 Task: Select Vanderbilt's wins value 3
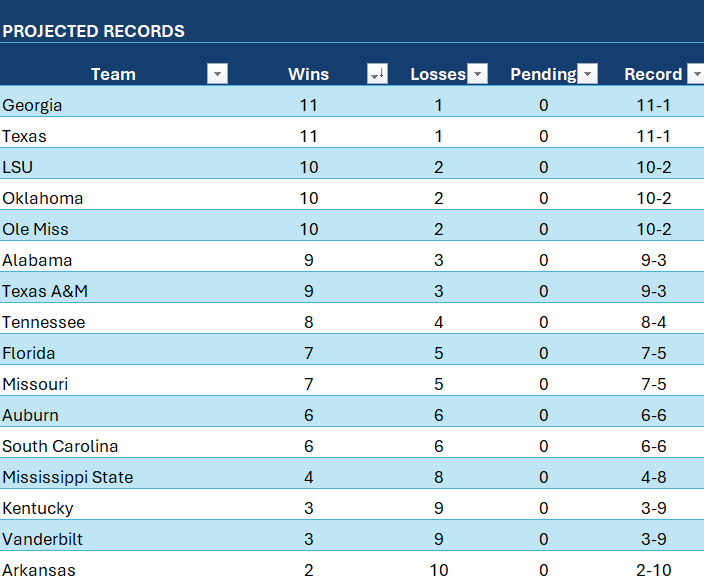(x=308, y=539)
